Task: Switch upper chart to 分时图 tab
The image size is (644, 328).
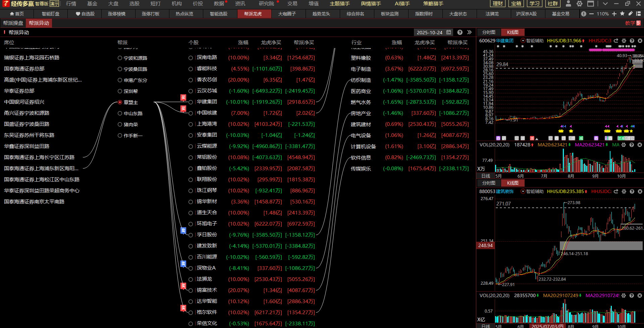Action: tap(489, 32)
